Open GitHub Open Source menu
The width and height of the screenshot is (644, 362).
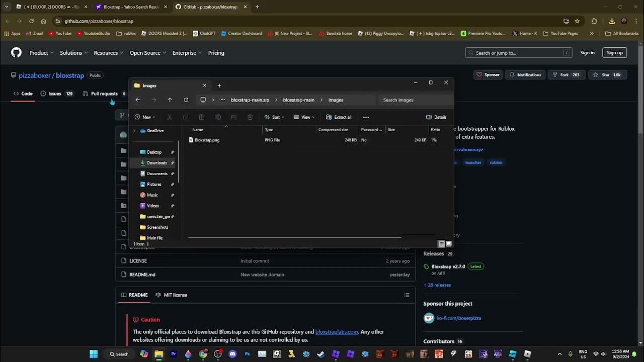148,53
